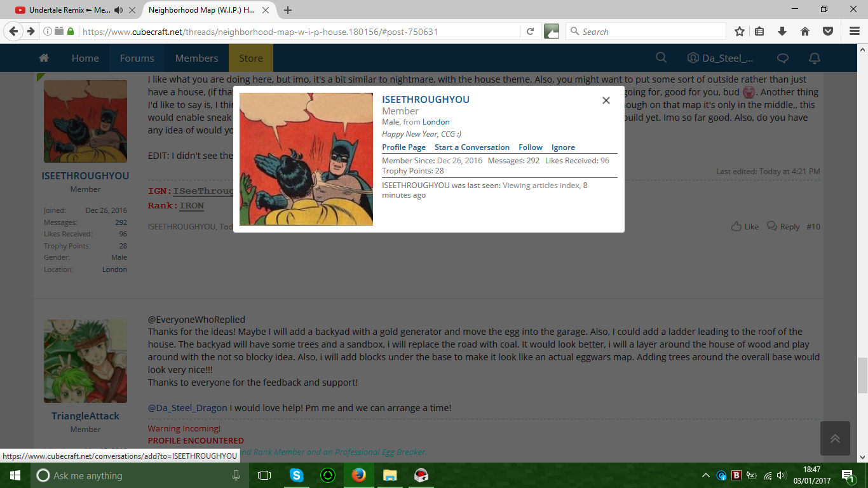Go to forum home via house icon
Image resolution: width=868 pixels, height=488 pixels.
pyautogui.click(x=44, y=58)
